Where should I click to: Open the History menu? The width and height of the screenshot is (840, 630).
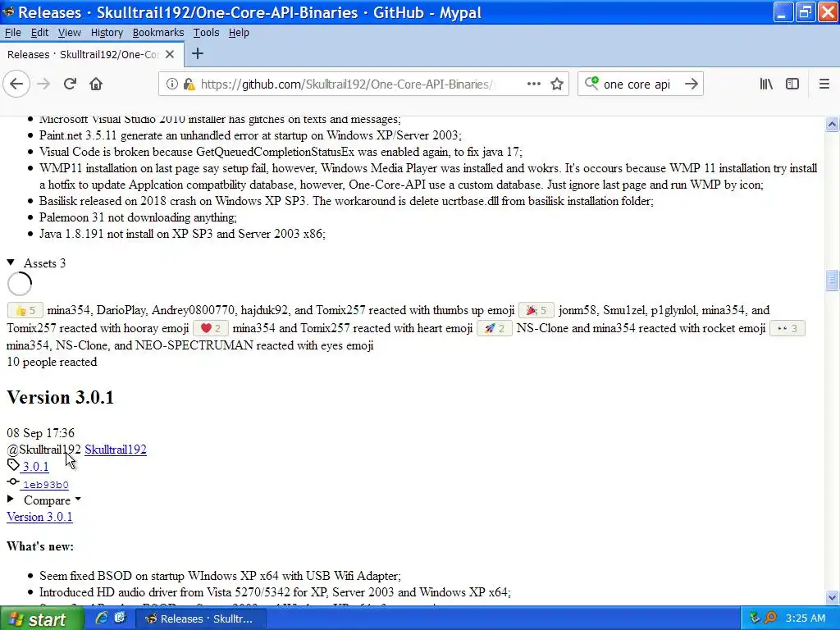coord(107,33)
